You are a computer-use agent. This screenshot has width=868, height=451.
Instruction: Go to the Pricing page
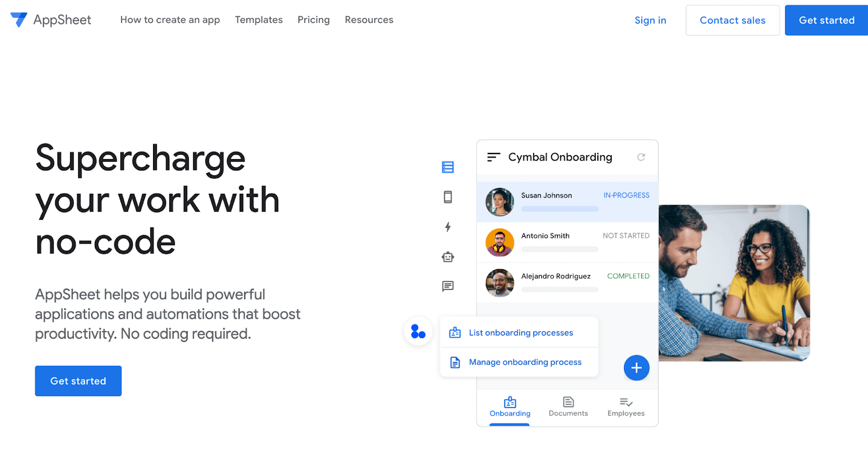[x=314, y=20]
